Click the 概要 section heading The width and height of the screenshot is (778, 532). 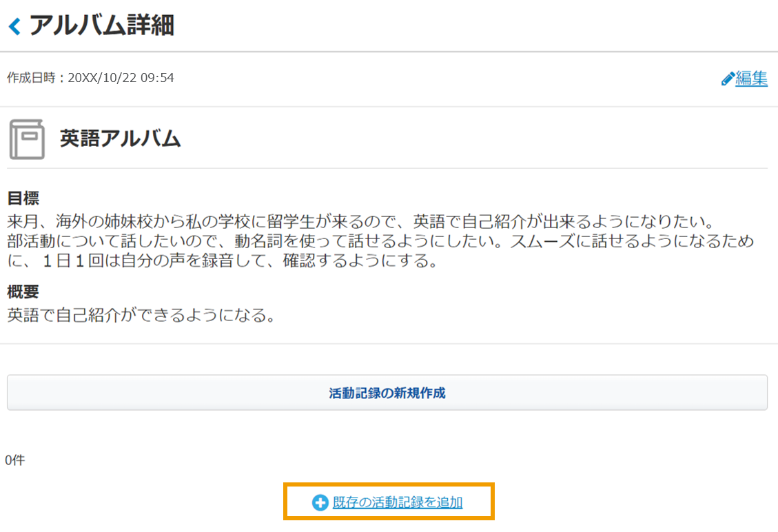click(23, 291)
